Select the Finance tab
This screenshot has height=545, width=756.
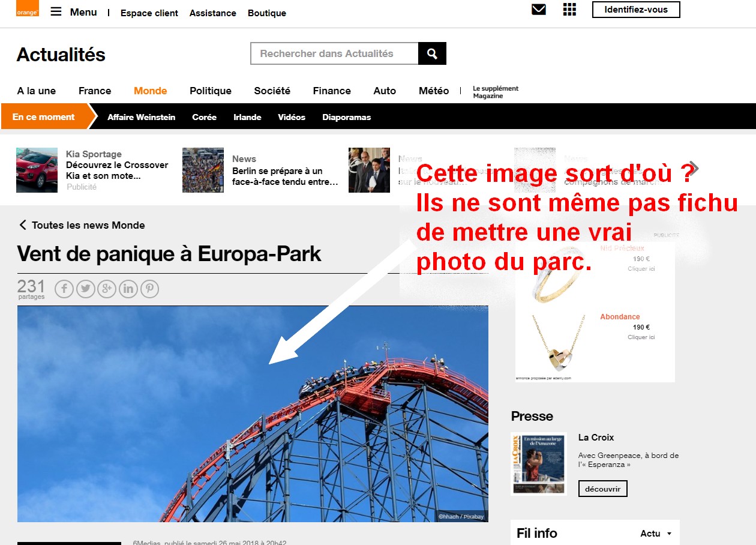pyautogui.click(x=332, y=91)
